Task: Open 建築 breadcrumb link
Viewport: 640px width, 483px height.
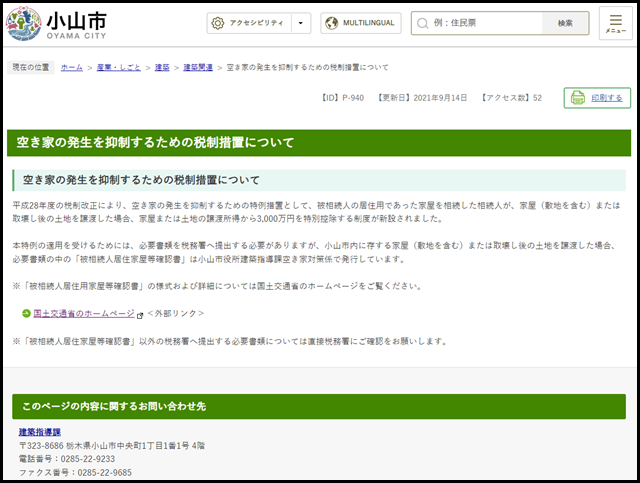Action: coord(162,67)
